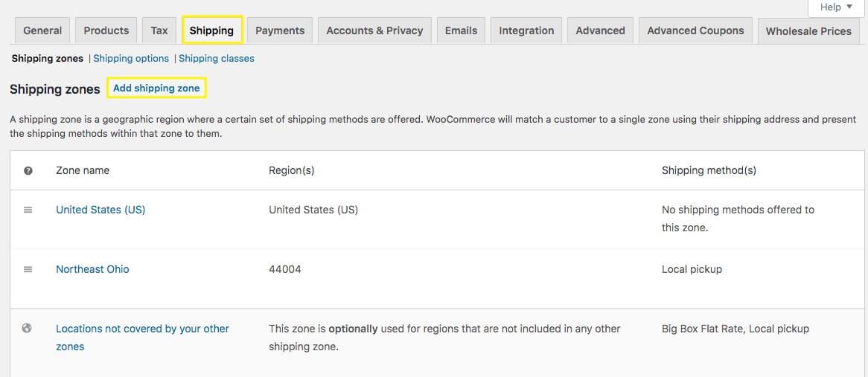Image resolution: width=868 pixels, height=377 pixels.
Task: Click Northeast Ohio zone drag handle icon
Action: [28, 270]
